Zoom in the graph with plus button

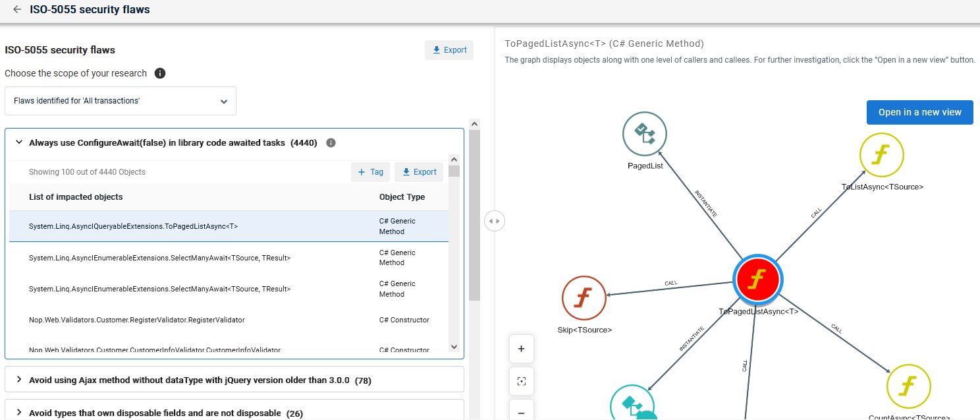[521, 349]
